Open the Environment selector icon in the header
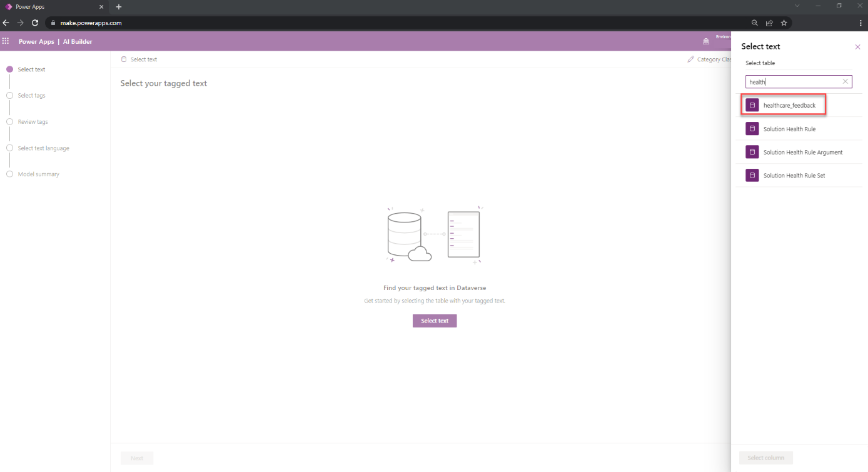Screen dimensions: 868x472 (706, 41)
